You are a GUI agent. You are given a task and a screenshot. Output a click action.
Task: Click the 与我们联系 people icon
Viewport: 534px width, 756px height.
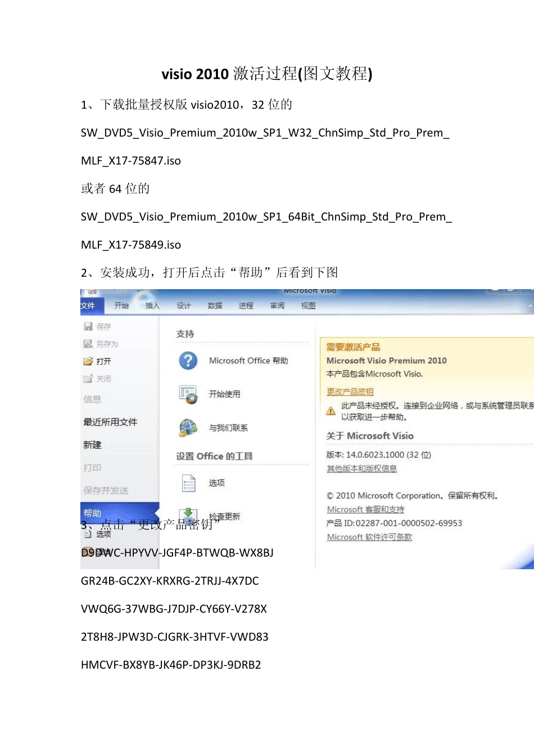(188, 427)
